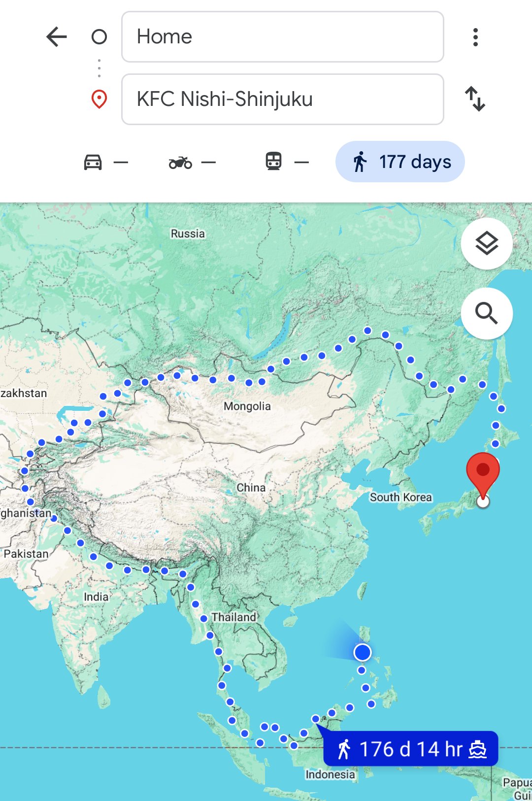Open the map layers button
Image resolution: width=532 pixels, height=801 pixels.
[x=487, y=243]
